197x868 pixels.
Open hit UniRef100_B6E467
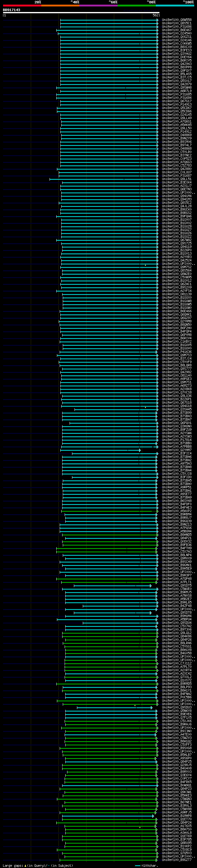click(x=177, y=30)
